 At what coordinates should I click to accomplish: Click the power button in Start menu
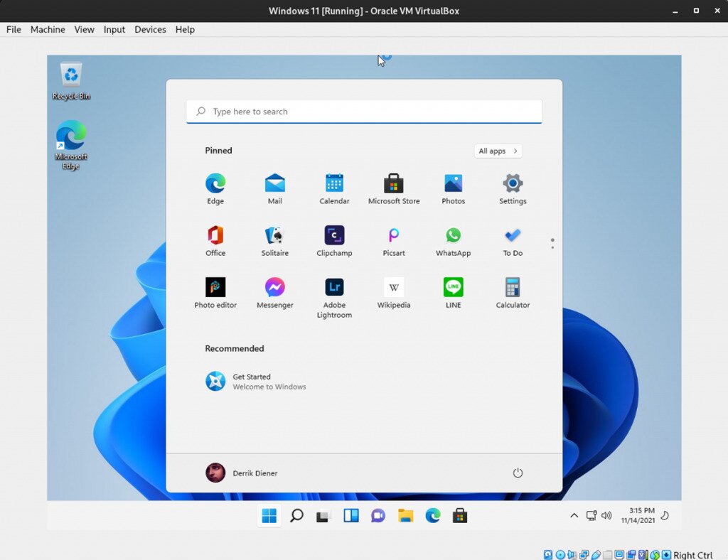pos(518,473)
